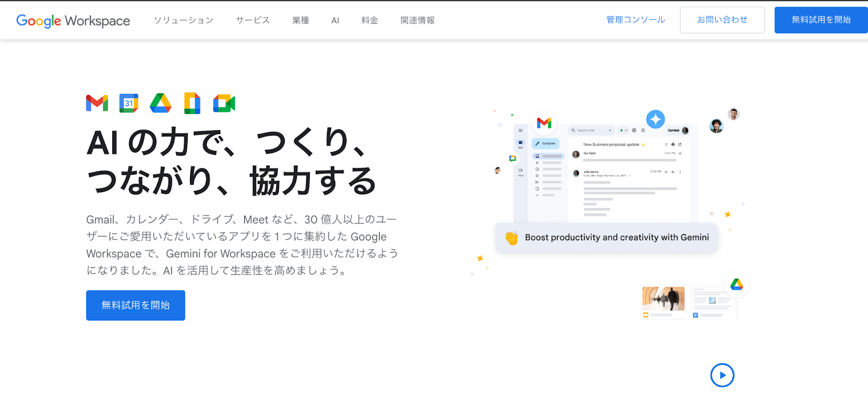Image resolution: width=868 pixels, height=406 pixels.
Task: Click the three-dot menu on Julia Garcia's message
Action: click(680, 172)
